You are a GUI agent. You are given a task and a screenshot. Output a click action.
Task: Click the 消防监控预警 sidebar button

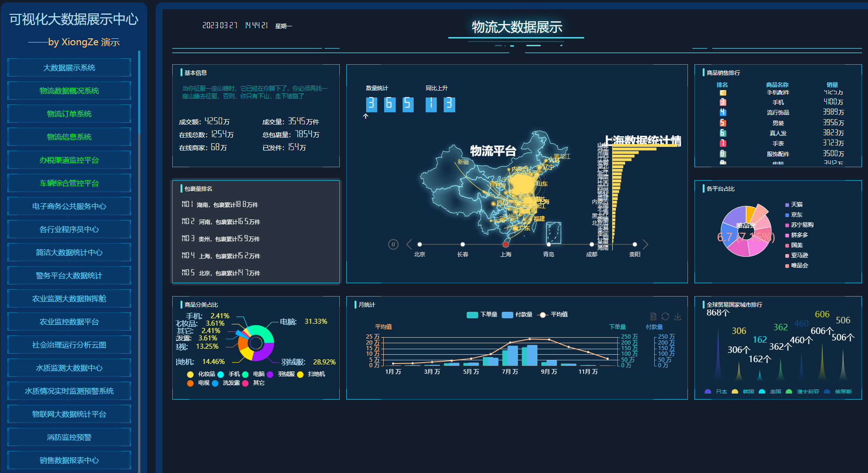(x=69, y=437)
